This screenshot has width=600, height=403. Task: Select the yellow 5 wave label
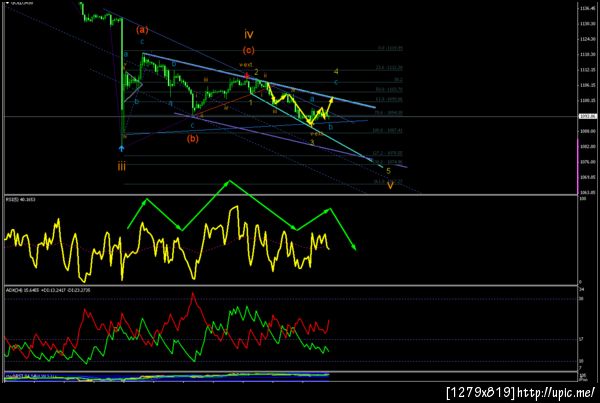coord(388,171)
